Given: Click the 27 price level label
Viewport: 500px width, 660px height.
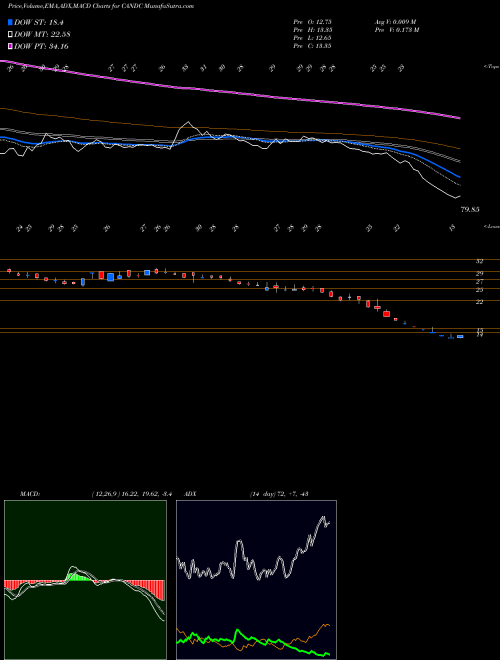Looking at the screenshot, I should (479, 282).
